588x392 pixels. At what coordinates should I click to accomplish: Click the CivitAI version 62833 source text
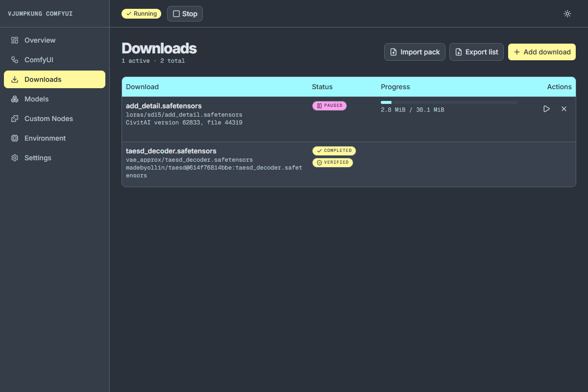point(184,122)
